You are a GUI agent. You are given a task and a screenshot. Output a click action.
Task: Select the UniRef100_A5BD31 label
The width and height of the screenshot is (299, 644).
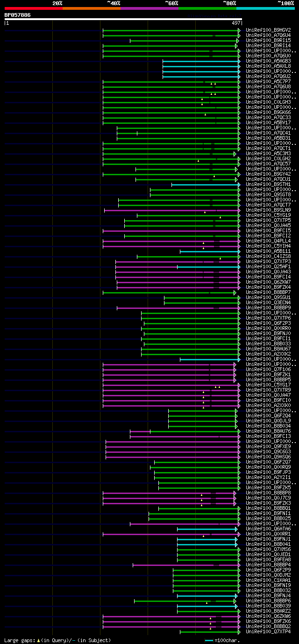point(268,138)
